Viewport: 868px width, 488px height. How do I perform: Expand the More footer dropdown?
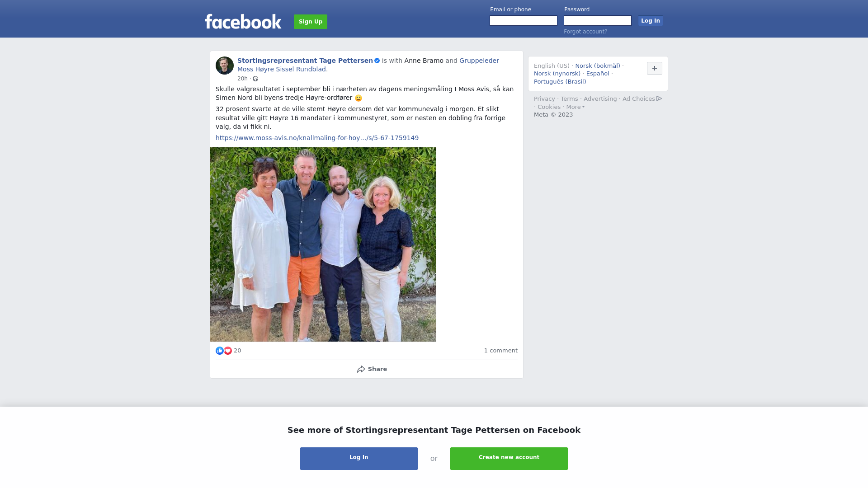point(576,107)
